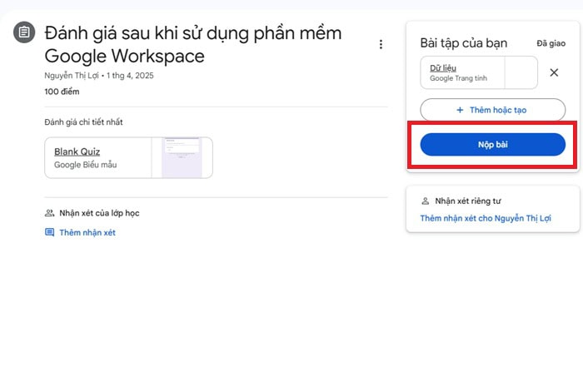
Task: Click the comment bubble icon beside Thêm nhận xét
Action: [x=49, y=233]
